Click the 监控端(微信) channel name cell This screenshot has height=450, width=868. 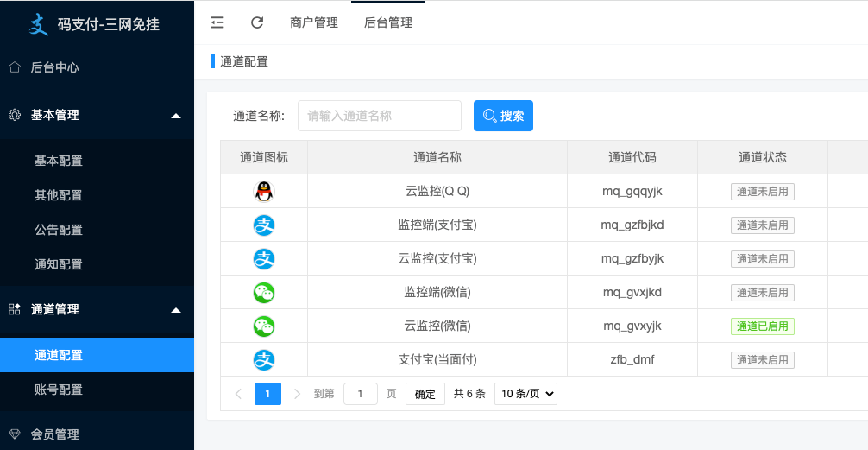tap(437, 292)
